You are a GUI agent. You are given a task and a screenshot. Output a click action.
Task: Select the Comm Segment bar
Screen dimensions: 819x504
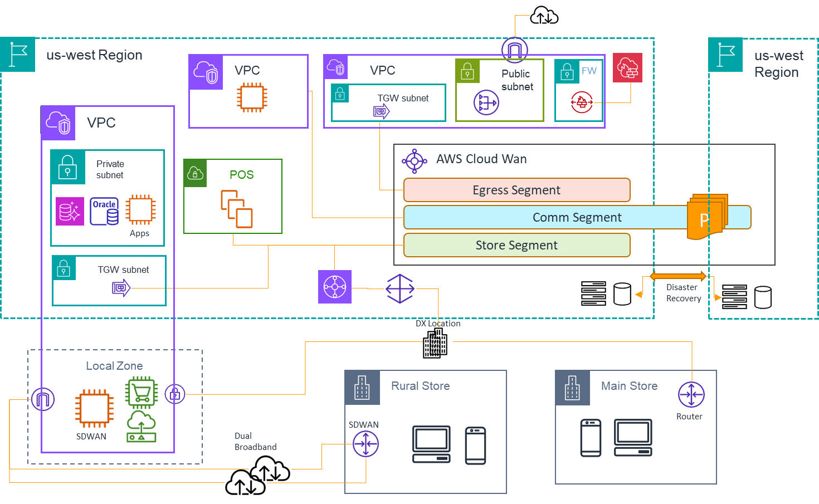pyautogui.click(x=577, y=217)
